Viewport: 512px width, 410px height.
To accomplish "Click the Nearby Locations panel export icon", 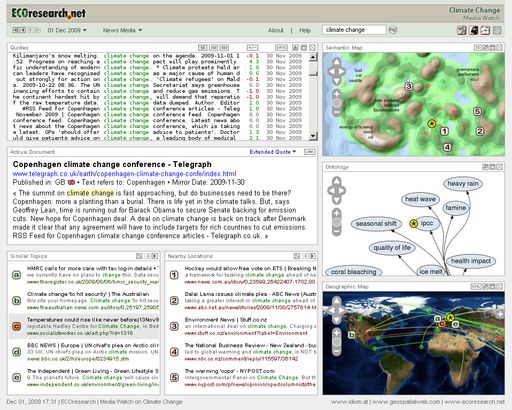I will click(x=297, y=256).
